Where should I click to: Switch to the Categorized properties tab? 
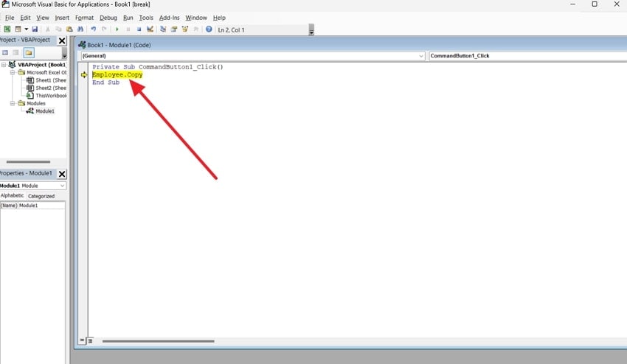41,196
